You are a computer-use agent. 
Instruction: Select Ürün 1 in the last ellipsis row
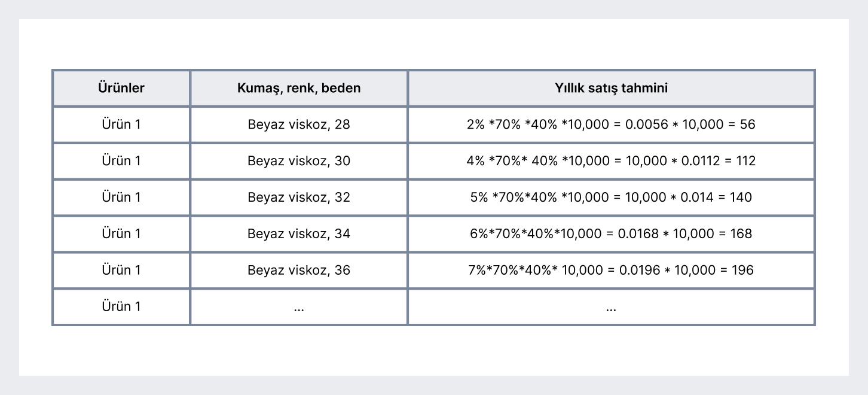pos(121,306)
